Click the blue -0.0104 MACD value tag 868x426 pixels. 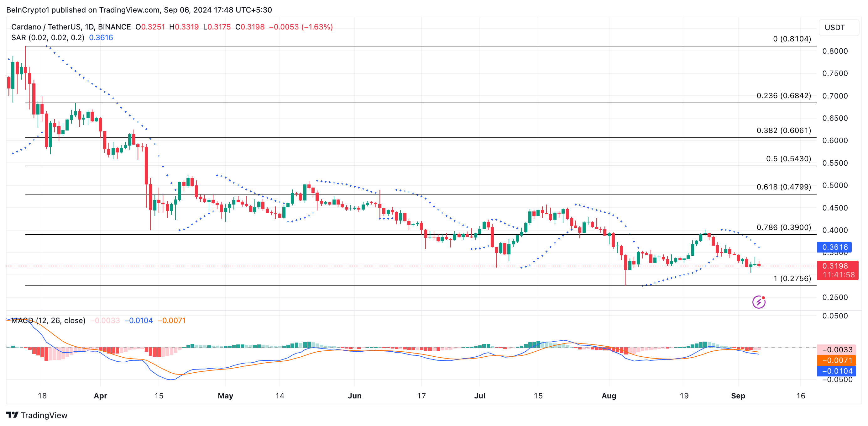837,371
